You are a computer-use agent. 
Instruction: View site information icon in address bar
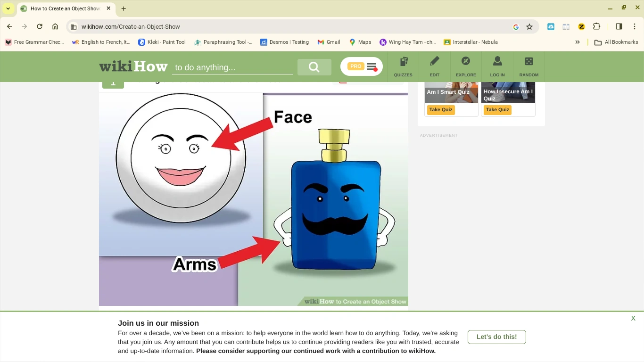point(74,27)
